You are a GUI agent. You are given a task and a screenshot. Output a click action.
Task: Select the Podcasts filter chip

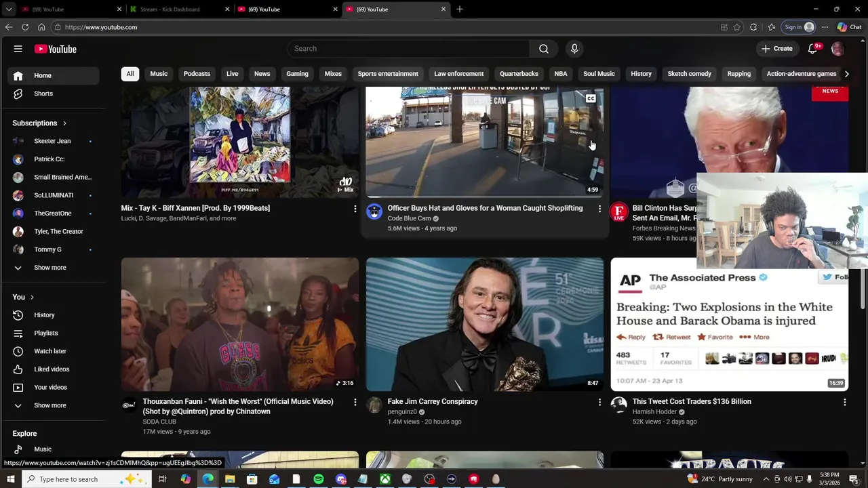coord(197,74)
